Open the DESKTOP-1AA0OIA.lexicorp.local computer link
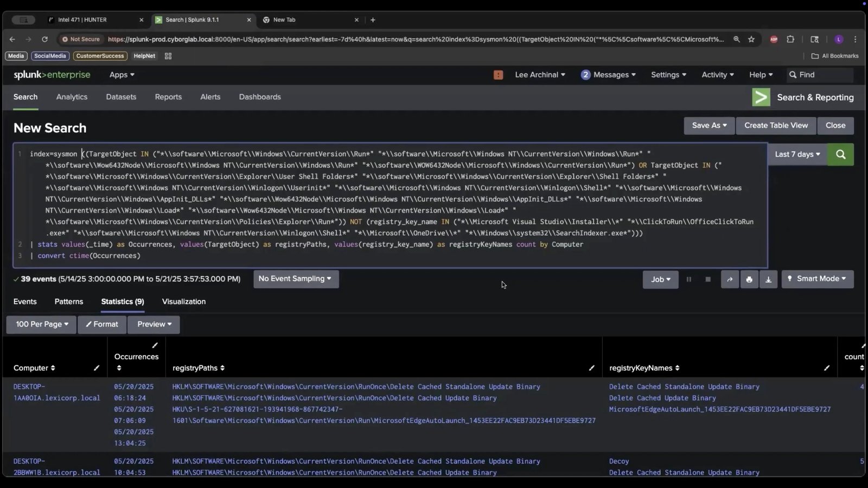 pos(56,392)
